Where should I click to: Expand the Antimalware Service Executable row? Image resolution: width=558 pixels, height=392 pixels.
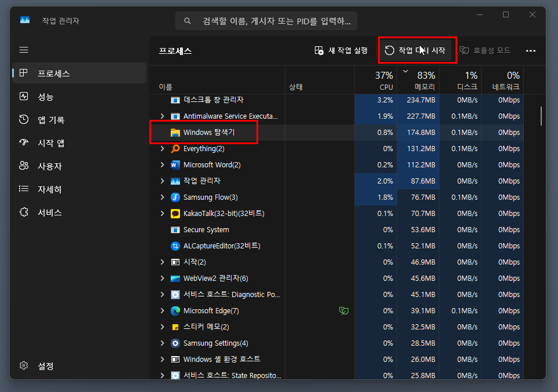(162, 116)
